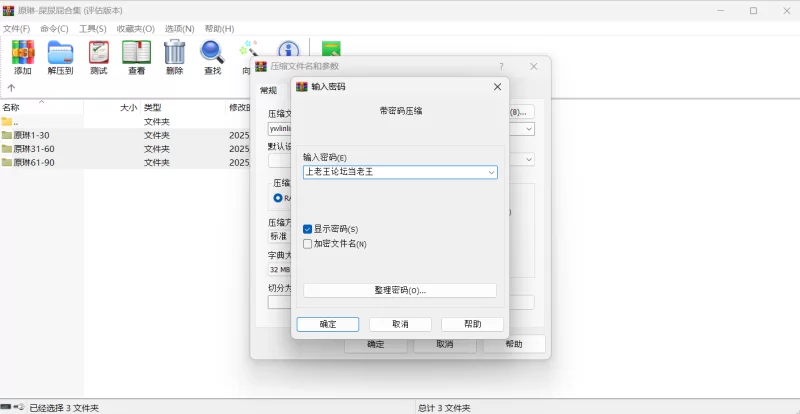Click the WinRAR logo in the main title bar

coord(8,10)
